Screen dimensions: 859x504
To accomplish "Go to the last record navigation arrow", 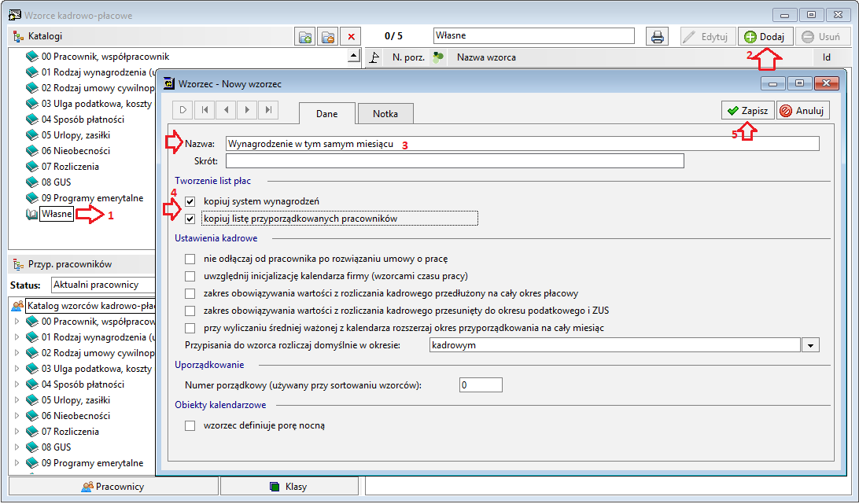I will pos(268,110).
